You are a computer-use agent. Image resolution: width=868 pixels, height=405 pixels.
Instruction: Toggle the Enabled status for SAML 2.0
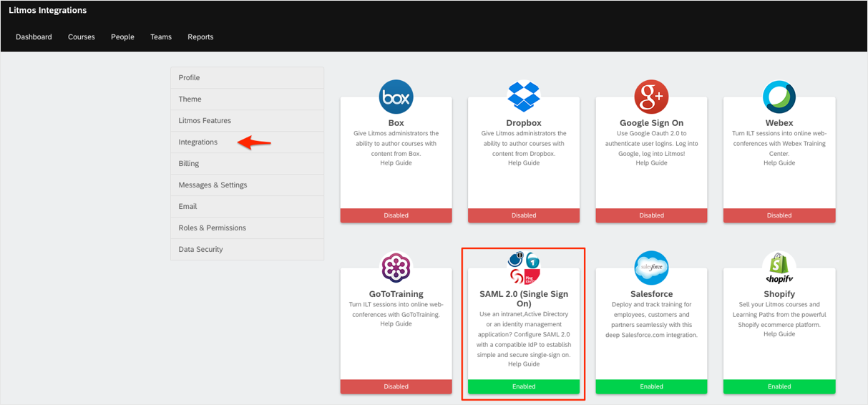point(524,386)
